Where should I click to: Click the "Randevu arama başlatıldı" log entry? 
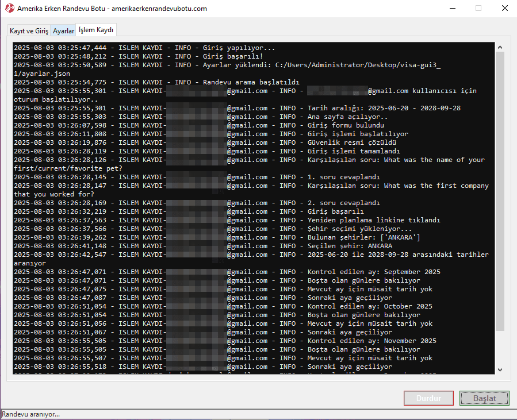point(251,82)
